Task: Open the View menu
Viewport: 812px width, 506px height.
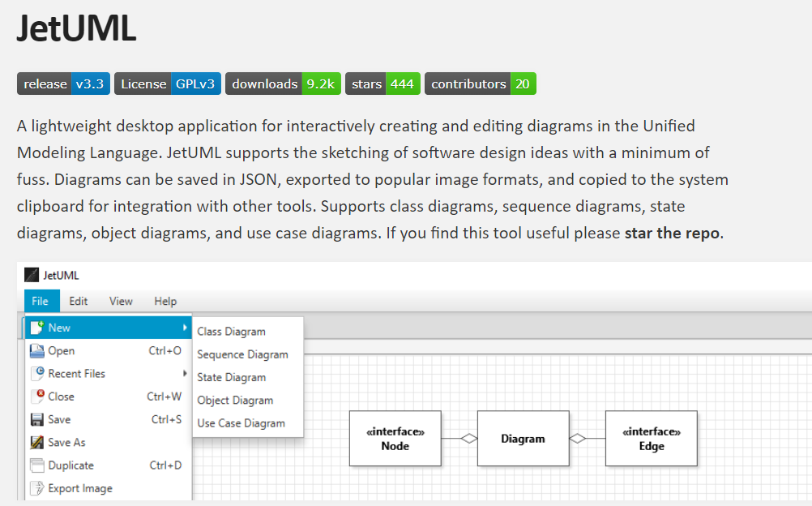Action: [121, 301]
